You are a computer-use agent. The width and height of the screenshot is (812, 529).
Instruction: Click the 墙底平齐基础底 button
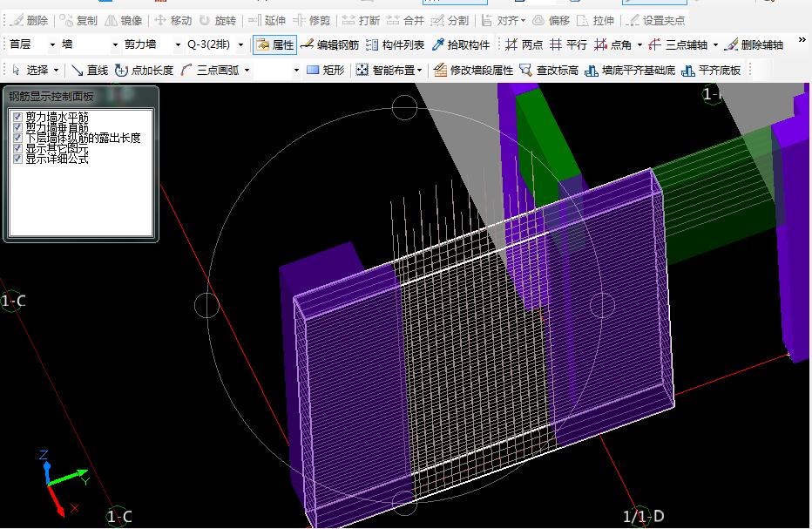click(x=630, y=70)
